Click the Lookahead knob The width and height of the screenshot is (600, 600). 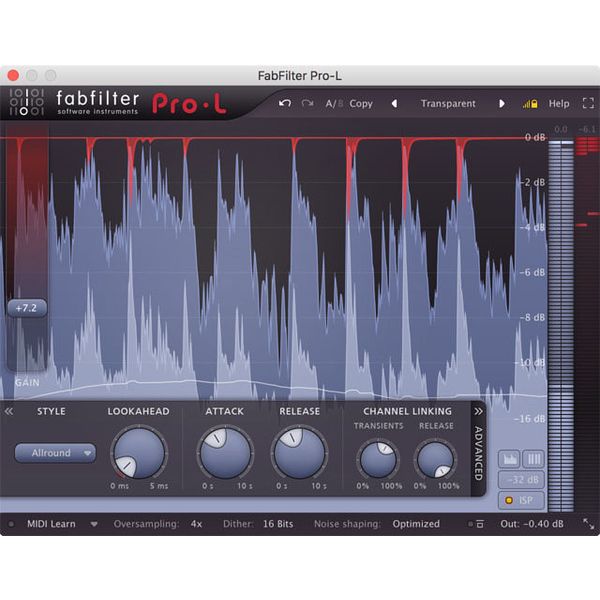139,453
